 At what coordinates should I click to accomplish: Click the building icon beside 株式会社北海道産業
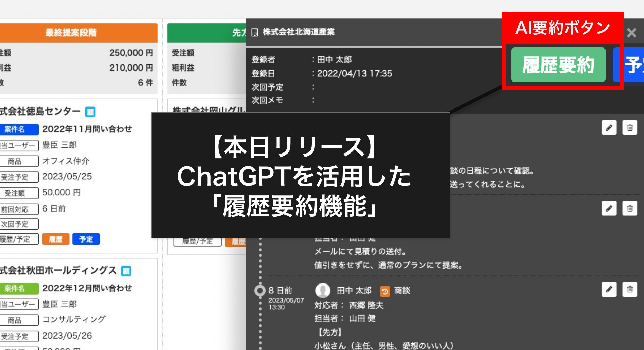point(255,32)
